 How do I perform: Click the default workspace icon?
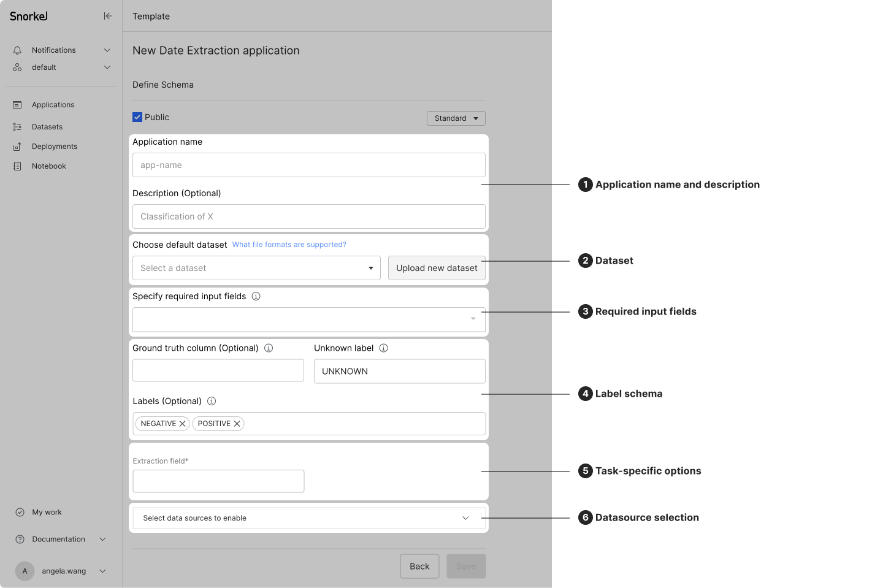coord(17,67)
